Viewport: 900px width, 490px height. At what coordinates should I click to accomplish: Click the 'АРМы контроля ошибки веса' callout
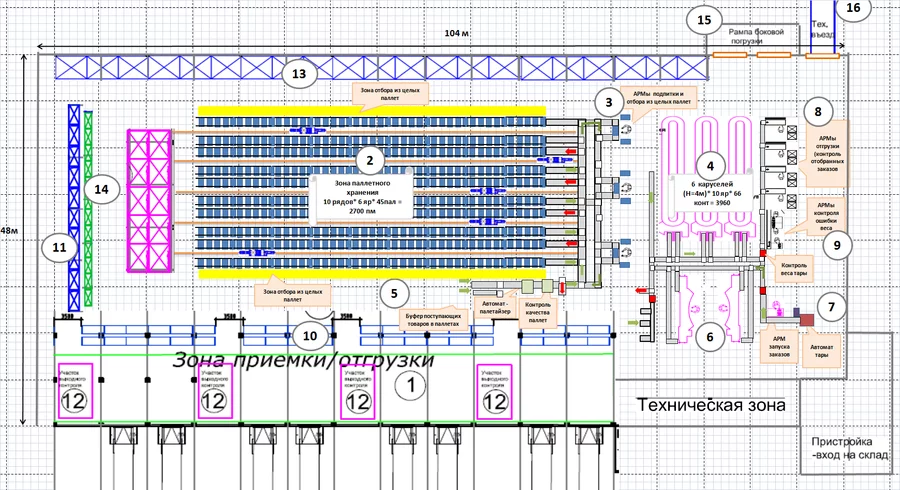pos(826,217)
